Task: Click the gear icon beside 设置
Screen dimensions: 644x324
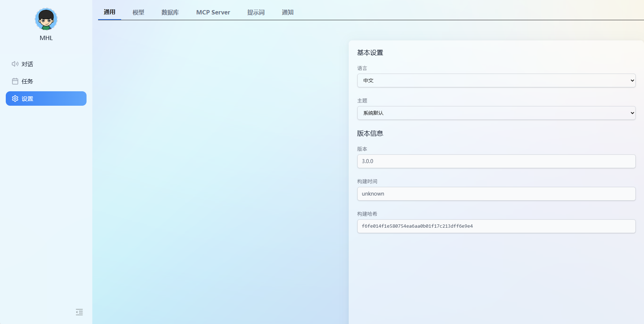Action: point(15,98)
